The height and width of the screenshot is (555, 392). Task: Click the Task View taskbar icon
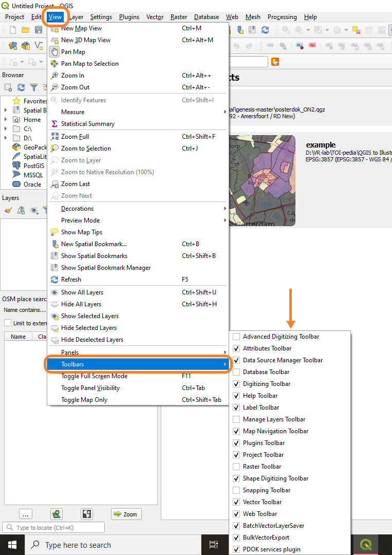click(x=213, y=545)
